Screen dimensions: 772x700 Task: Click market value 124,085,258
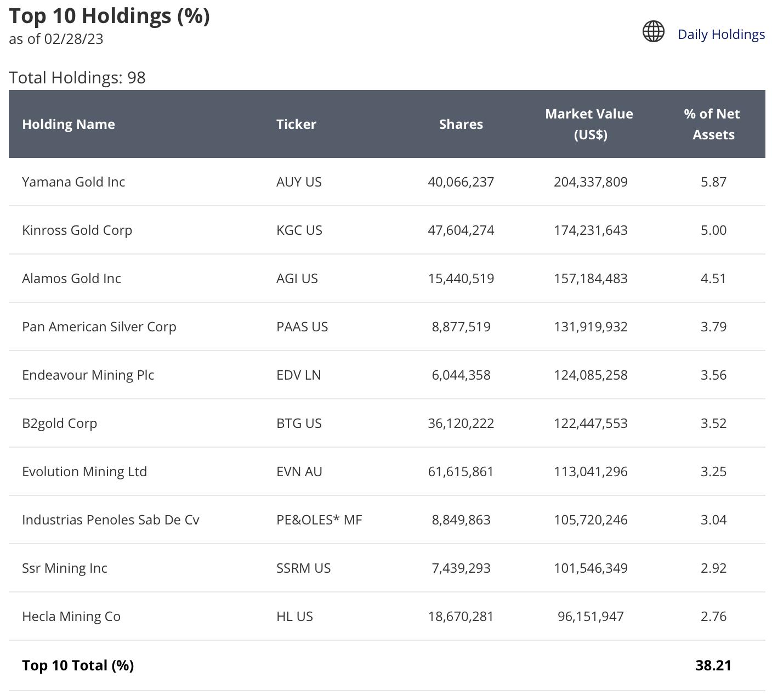pyautogui.click(x=591, y=375)
